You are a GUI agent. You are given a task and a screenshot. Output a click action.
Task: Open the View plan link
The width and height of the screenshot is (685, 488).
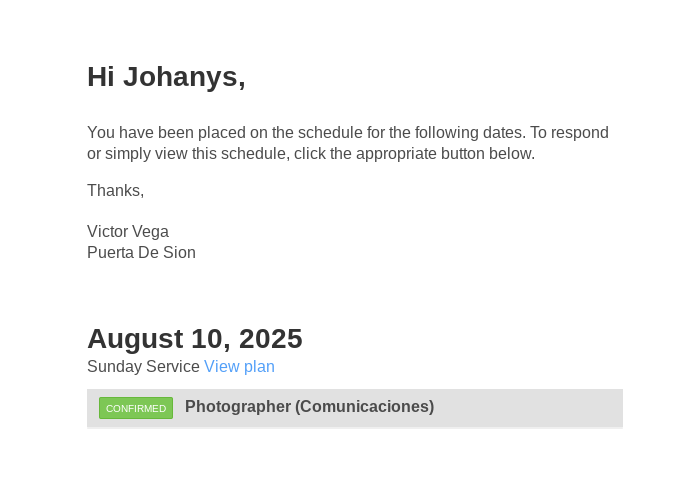(x=239, y=367)
